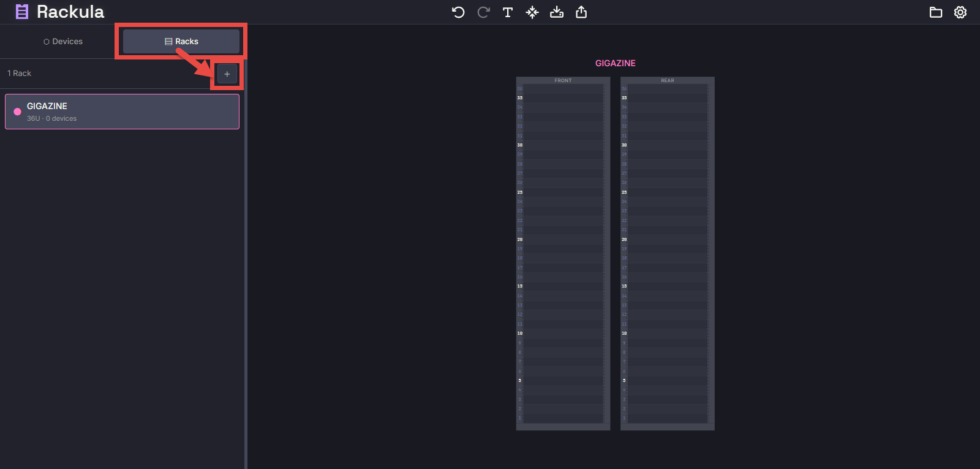Click the grayed-out redo arrow
This screenshot has width=980, height=469.
(483, 12)
